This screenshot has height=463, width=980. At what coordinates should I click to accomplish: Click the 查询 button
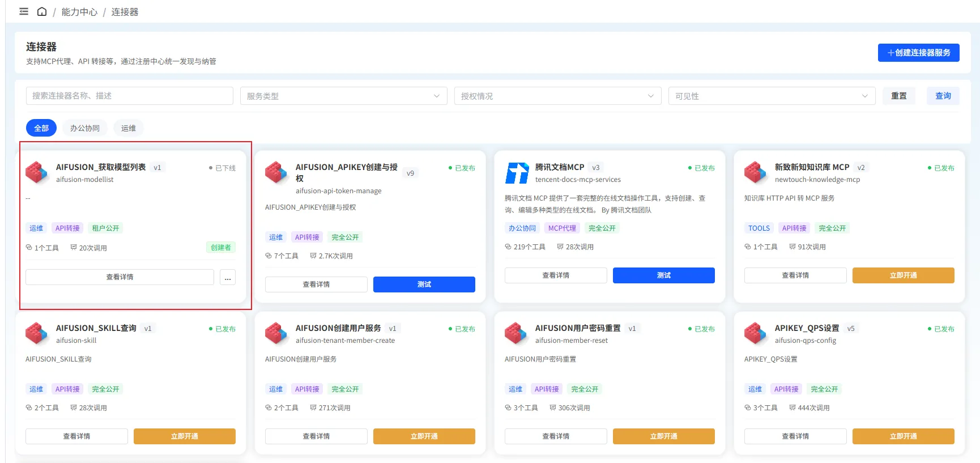(943, 96)
